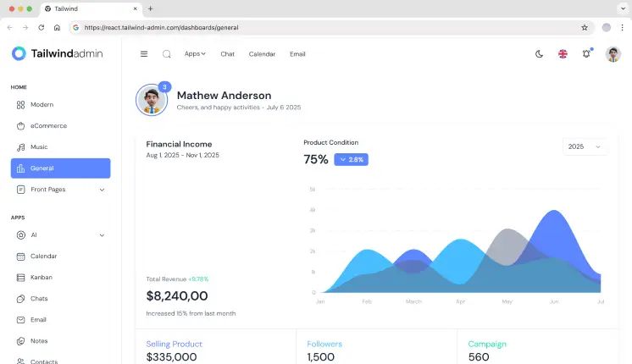Click the Email envelope icon in sidebar
Viewport: 632px width, 364px height.
(20, 320)
